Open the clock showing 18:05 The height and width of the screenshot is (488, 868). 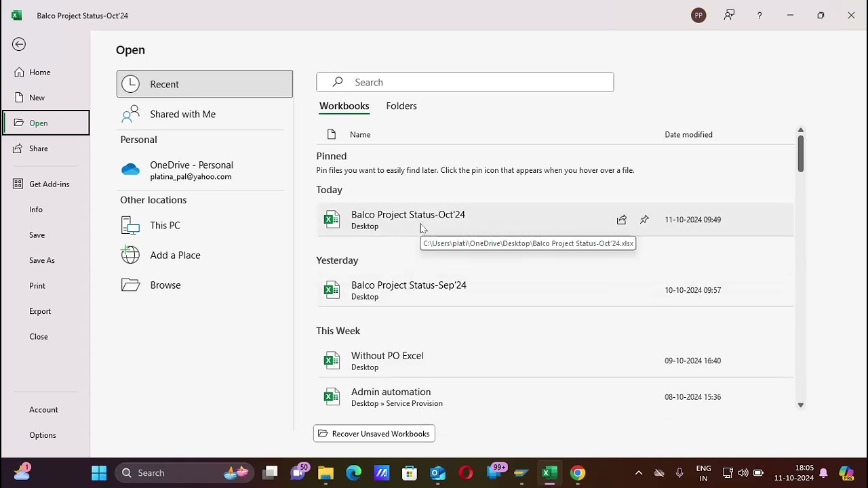794,473
